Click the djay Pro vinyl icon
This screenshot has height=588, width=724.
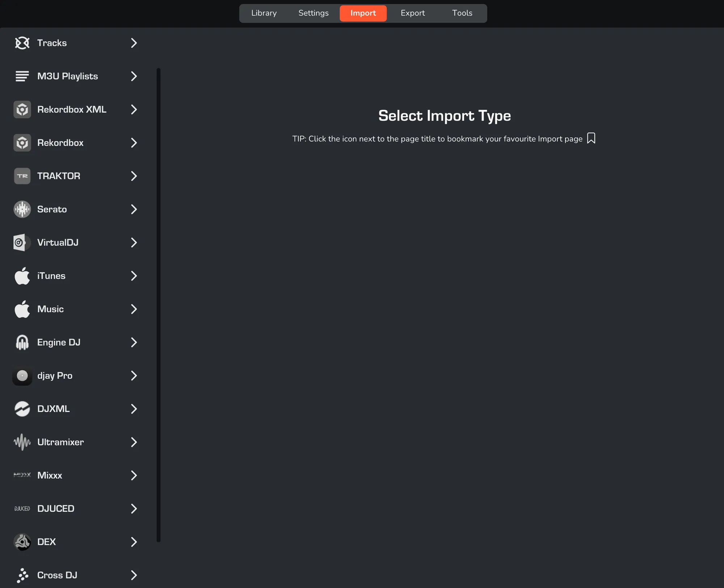[22, 376]
